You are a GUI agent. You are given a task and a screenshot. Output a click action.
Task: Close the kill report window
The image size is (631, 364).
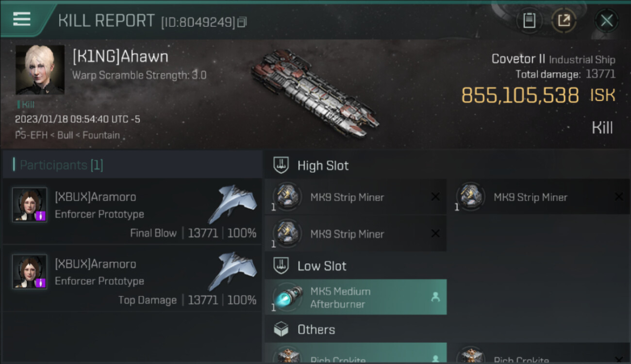pyautogui.click(x=606, y=20)
